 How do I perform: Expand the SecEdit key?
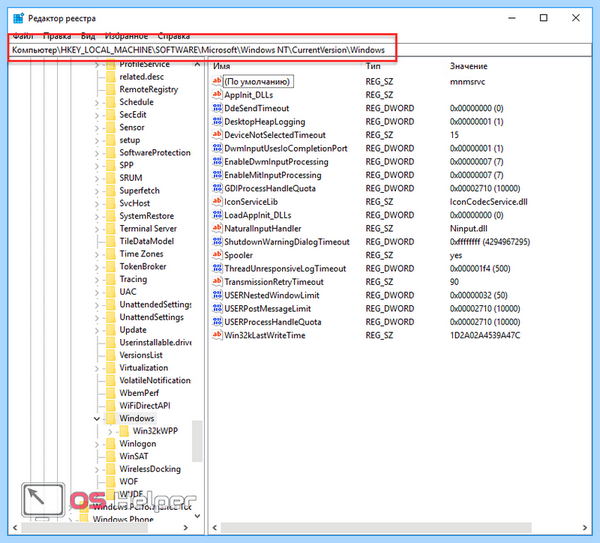(x=97, y=115)
